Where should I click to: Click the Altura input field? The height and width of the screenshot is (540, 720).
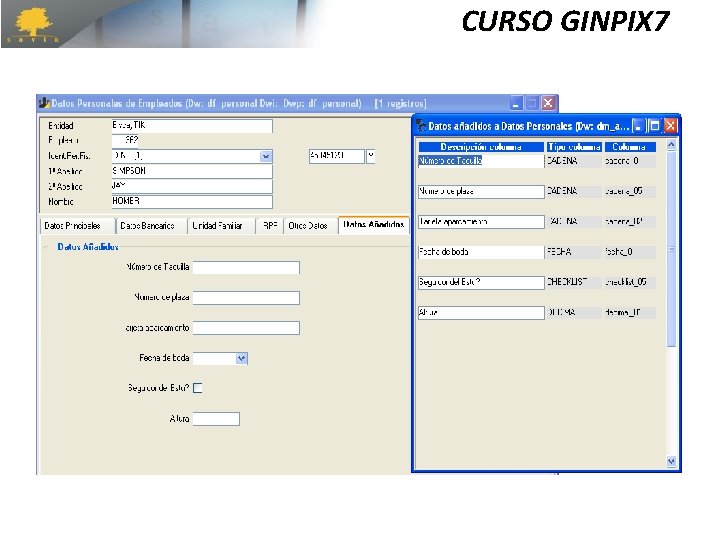pyautogui.click(x=216, y=419)
